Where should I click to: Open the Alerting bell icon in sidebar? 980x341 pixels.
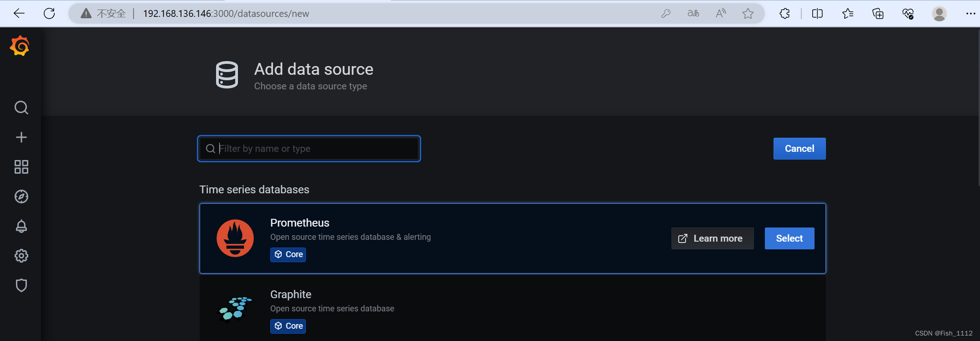click(x=21, y=226)
